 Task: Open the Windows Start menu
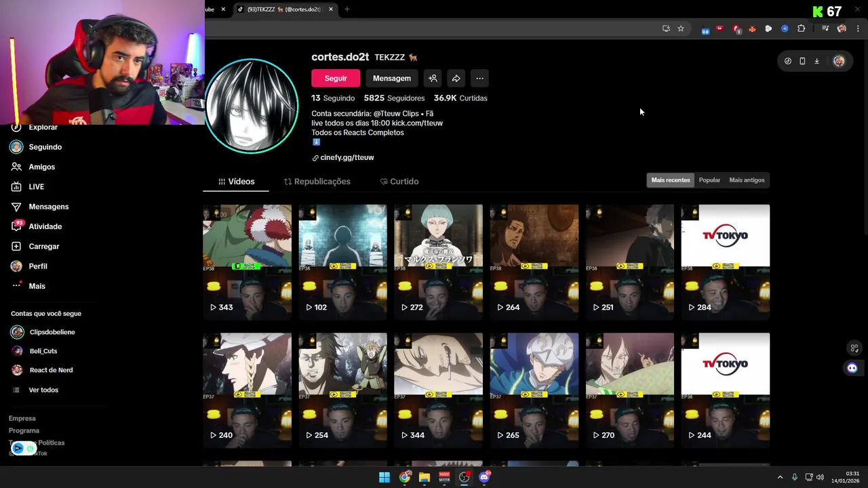(384, 477)
